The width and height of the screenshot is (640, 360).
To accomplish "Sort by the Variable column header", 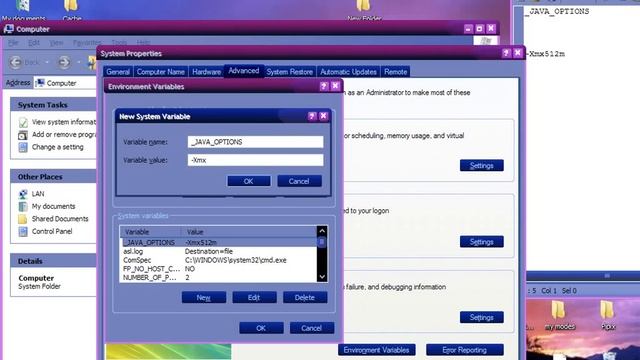I will (x=151, y=232).
